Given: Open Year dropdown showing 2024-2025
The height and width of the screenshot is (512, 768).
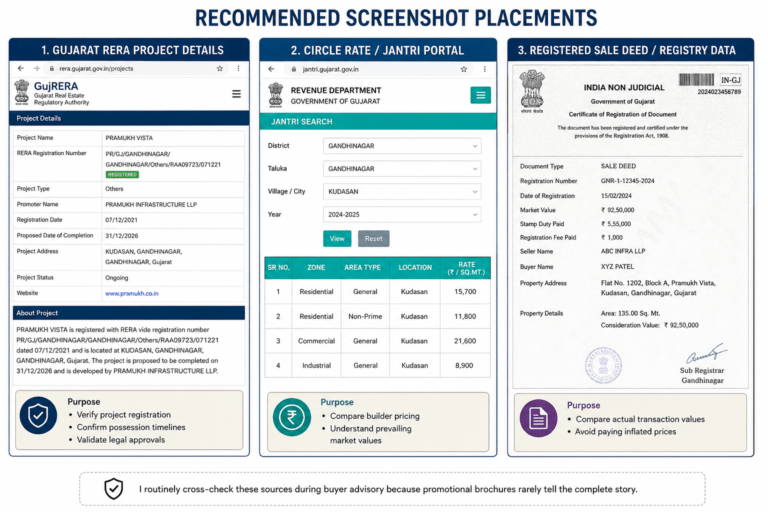Looking at the screenshot, I should click(x=402, y=215).
